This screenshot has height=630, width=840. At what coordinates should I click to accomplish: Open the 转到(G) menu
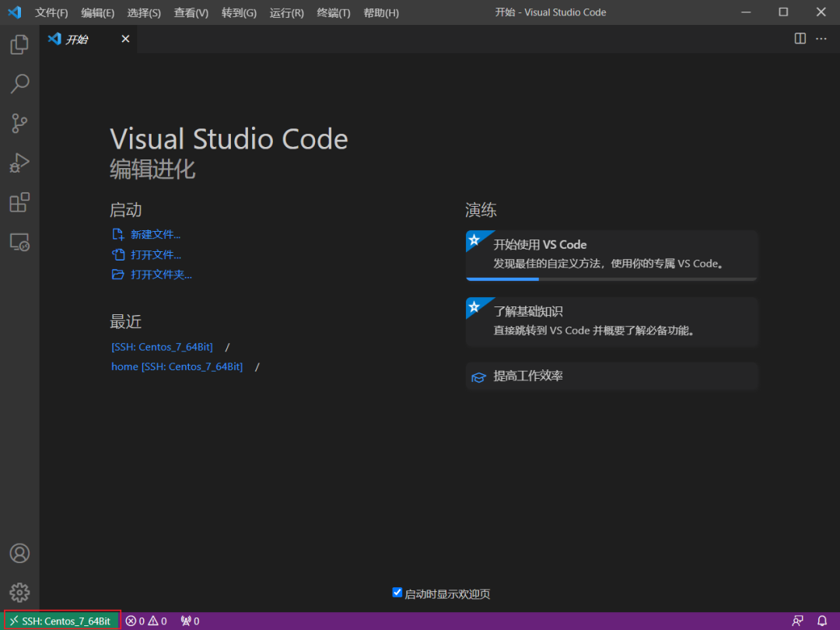[239, 12]
